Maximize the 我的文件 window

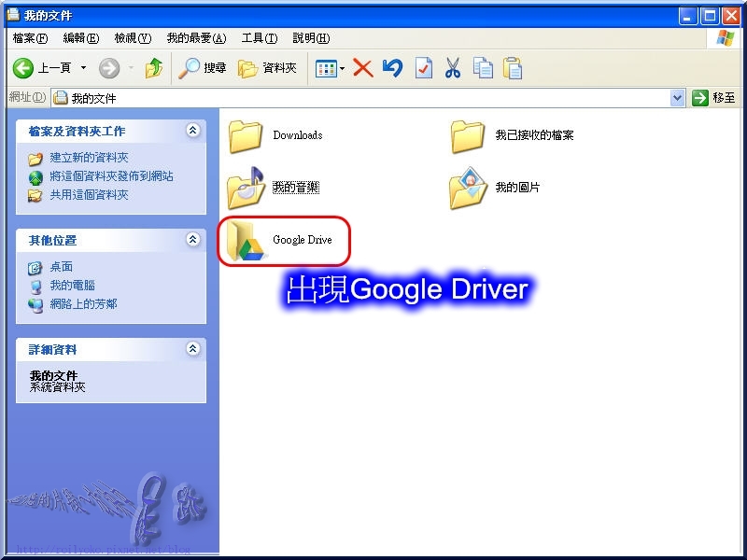710,16
